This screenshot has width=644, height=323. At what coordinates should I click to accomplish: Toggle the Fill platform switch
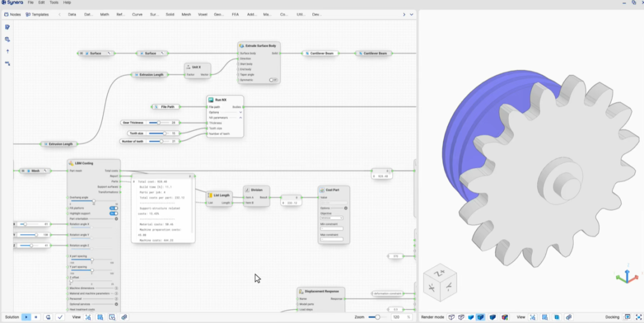coord(114,208)
